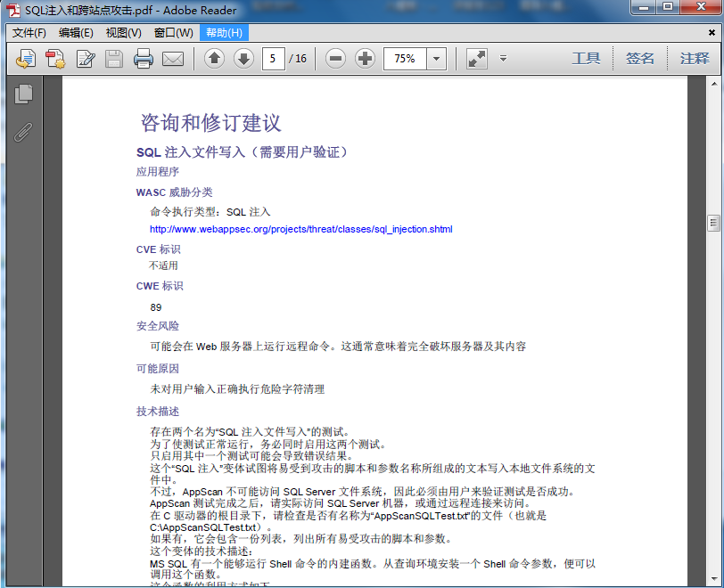Image resolution: width=724 pixels, height=588 pixels.
Task: Click the CWE value 89
Action: pos(156,307)
